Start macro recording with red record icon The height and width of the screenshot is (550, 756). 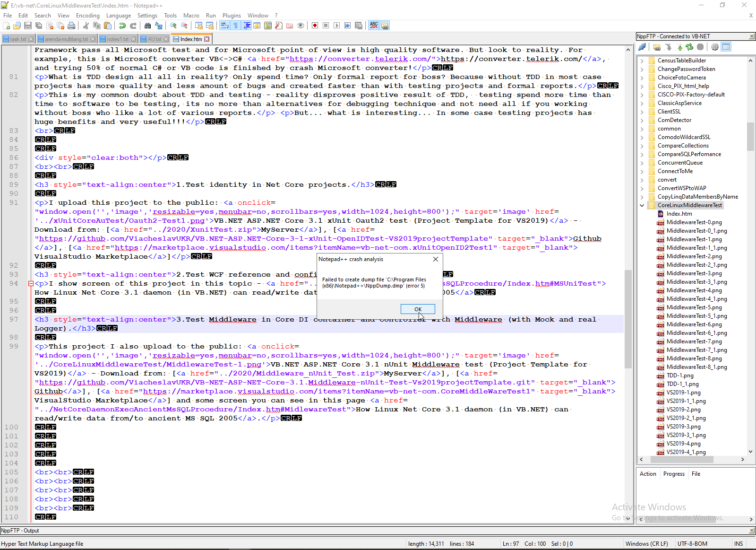pyautogui.click(x=315, y=26)
